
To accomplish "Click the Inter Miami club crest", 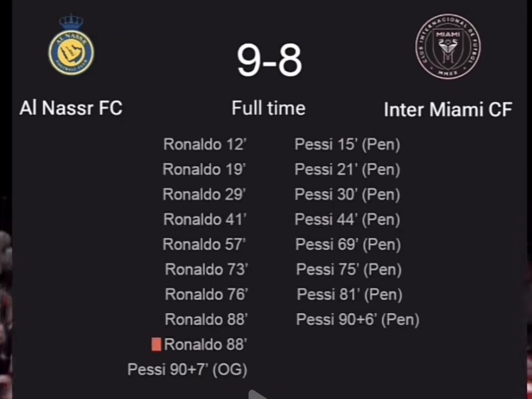I will click(448, 46).
